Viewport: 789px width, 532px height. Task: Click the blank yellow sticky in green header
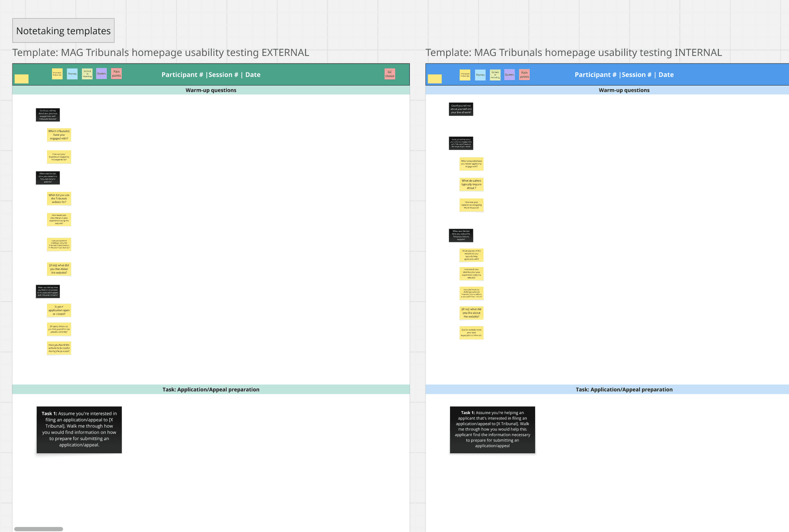[x=22, y=79]
